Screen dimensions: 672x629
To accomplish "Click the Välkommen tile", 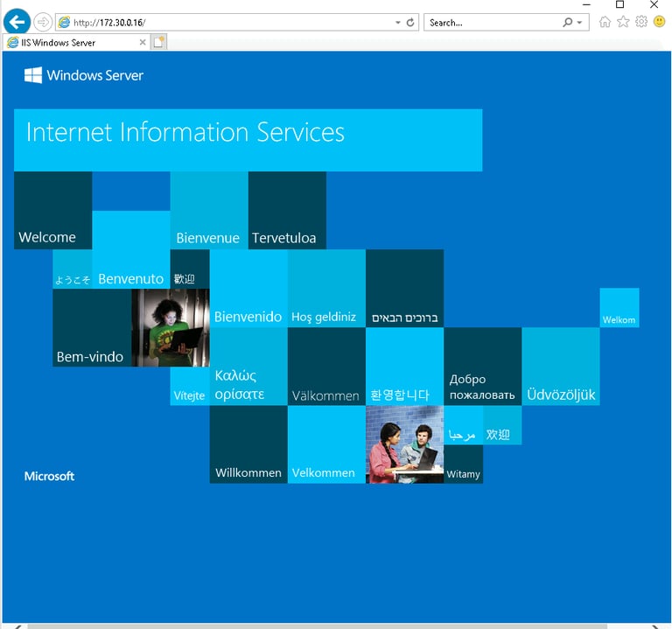I will coord(326,367).
